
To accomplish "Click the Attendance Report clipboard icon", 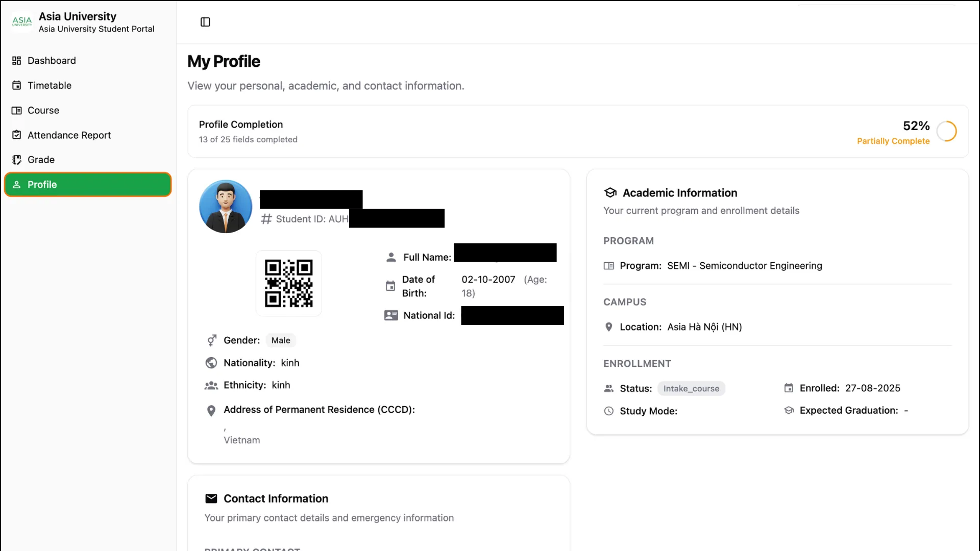I will pyautogui.click(x=17, y=135).
